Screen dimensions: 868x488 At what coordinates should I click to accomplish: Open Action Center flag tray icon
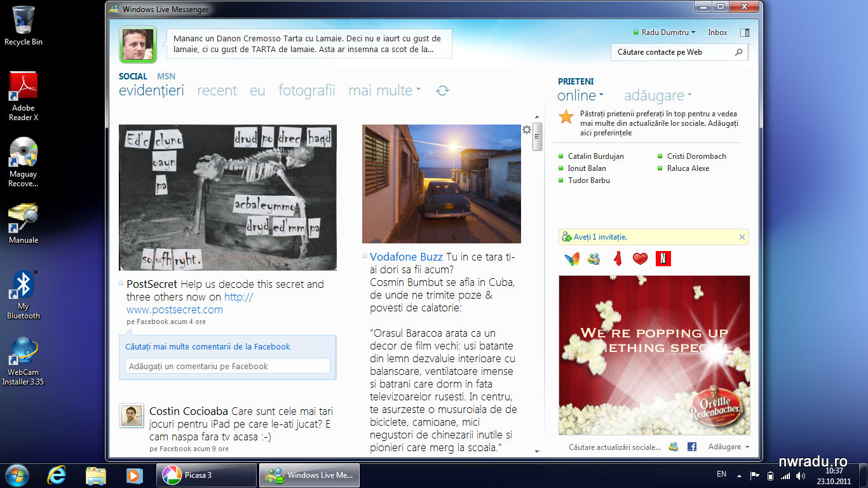(x=755, y=475)
